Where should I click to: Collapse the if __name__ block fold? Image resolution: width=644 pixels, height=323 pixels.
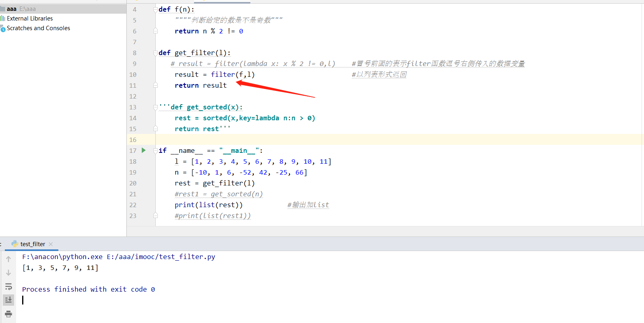[x=155, y=150]
